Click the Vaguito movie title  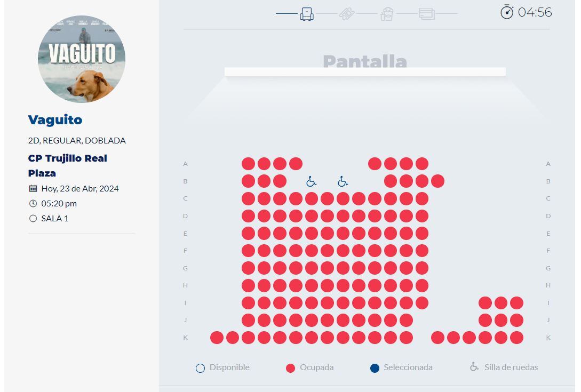click(55, 119)
